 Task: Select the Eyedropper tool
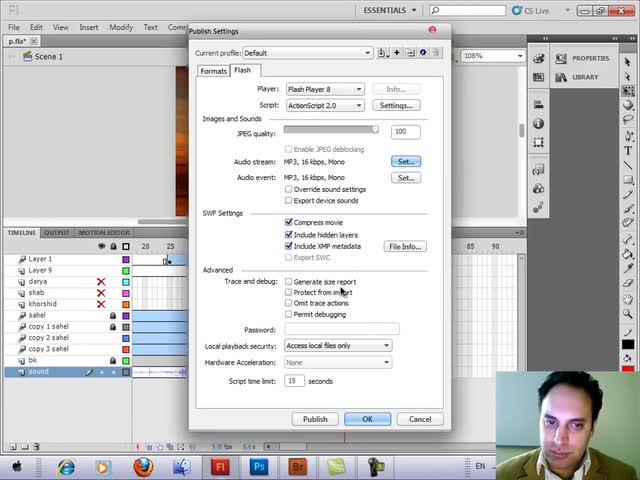(x=628, y=268)
